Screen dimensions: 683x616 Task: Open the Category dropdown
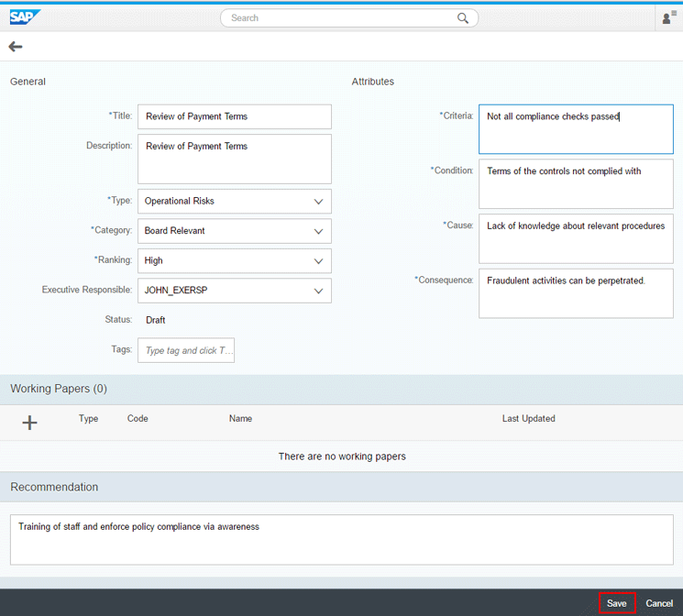coord(235,231)
